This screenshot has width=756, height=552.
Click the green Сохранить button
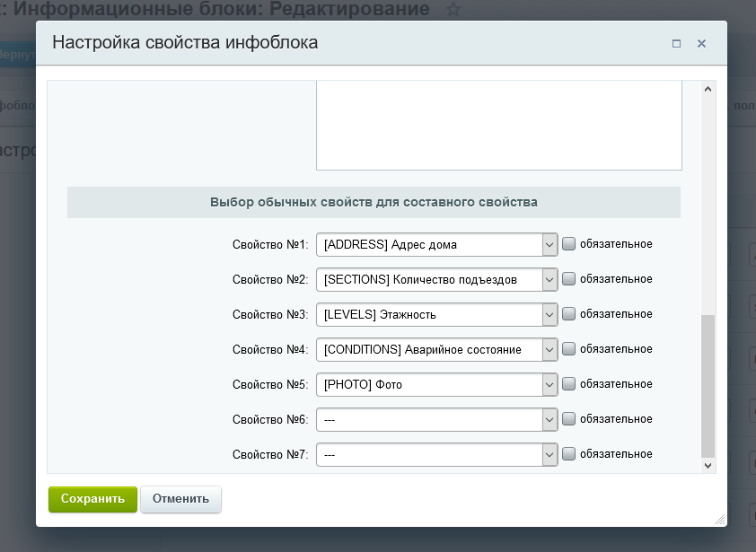click(92, 499)
